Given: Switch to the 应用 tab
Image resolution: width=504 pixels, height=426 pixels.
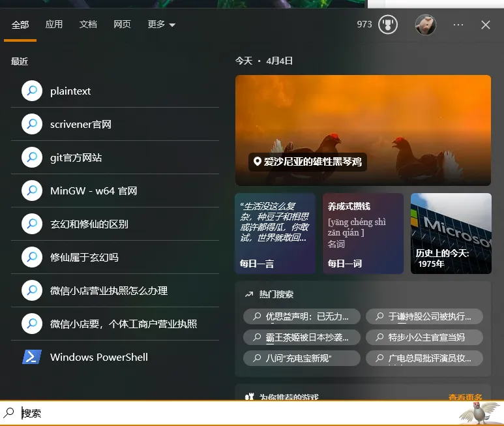Looking at the screenshot, I should 53,24.
